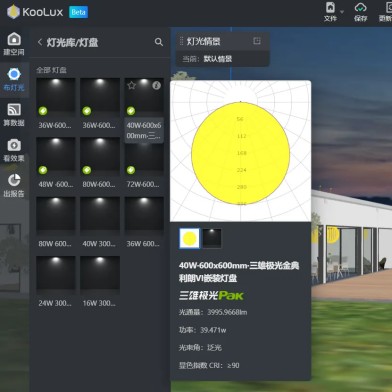Click the green badge on the first 36W-600 item

(x=43, y=111)
